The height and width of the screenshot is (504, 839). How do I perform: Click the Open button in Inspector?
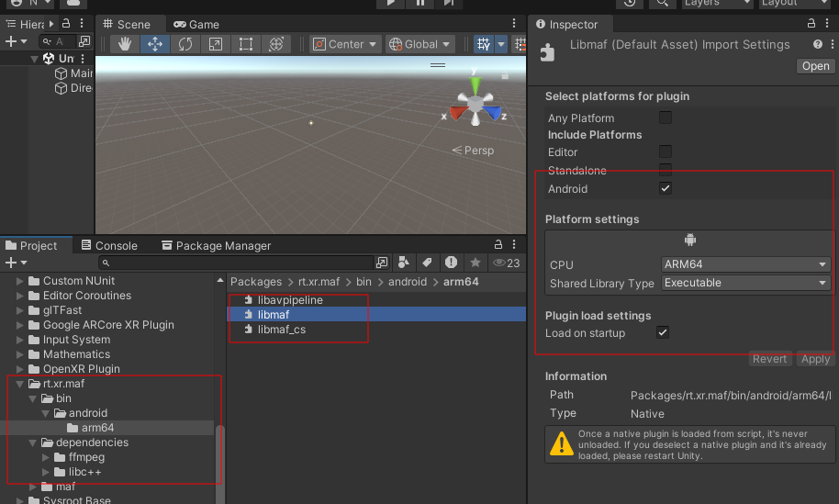pos(814,66)
